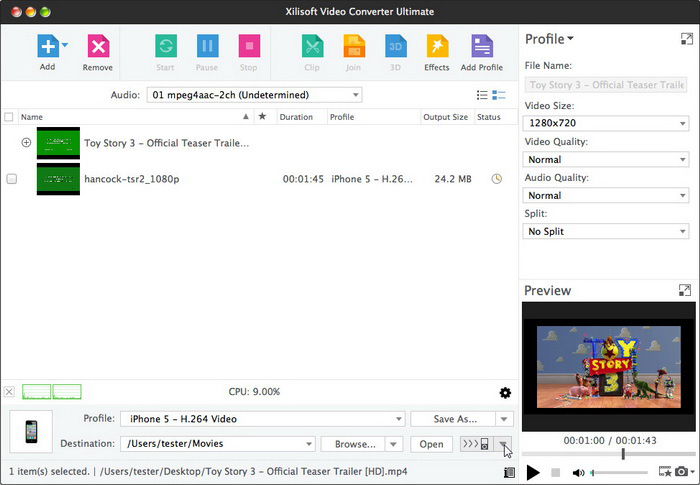
Task: Expand the Toy Story 3 item
Action: coord(26,143)
